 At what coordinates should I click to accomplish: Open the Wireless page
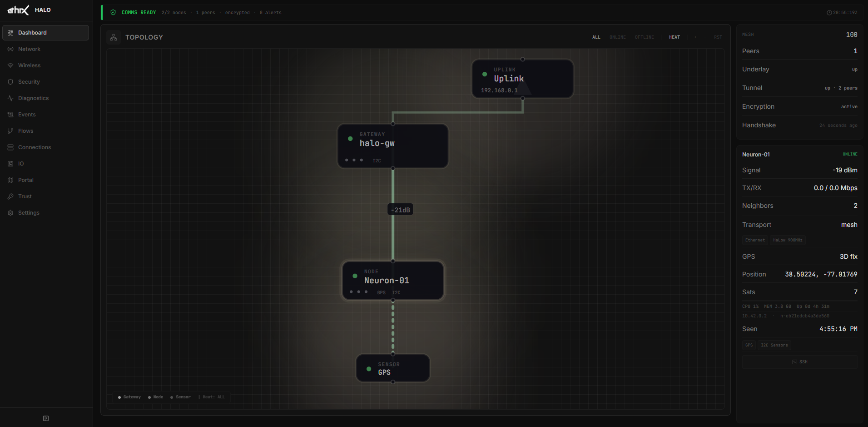(x=45, y=65)
